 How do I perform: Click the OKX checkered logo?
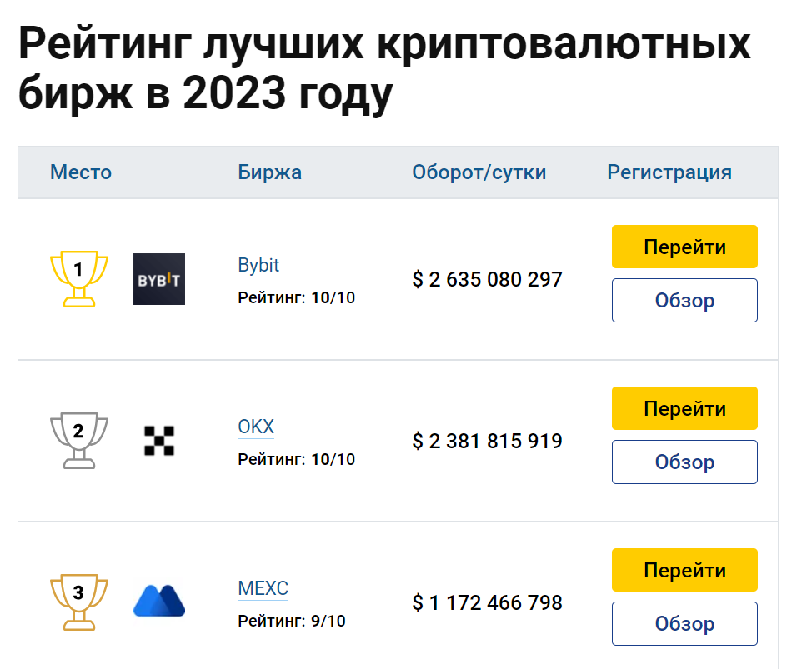[159, 440]
